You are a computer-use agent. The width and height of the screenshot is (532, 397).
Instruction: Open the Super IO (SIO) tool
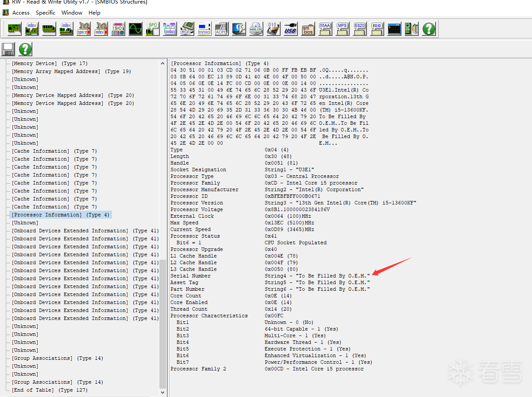(118, 29)
